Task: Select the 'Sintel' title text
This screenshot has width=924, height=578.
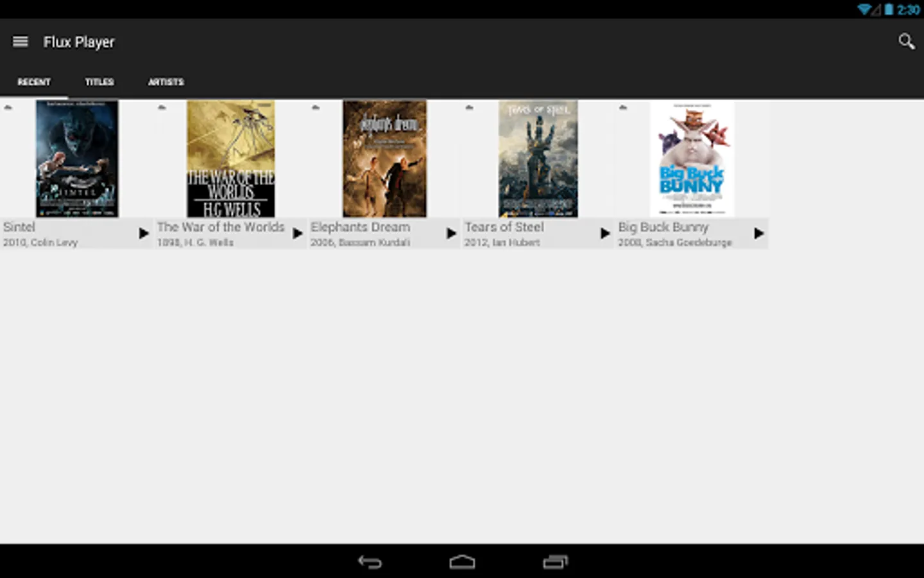Action: pyautogui.click(x=19, y=227)
